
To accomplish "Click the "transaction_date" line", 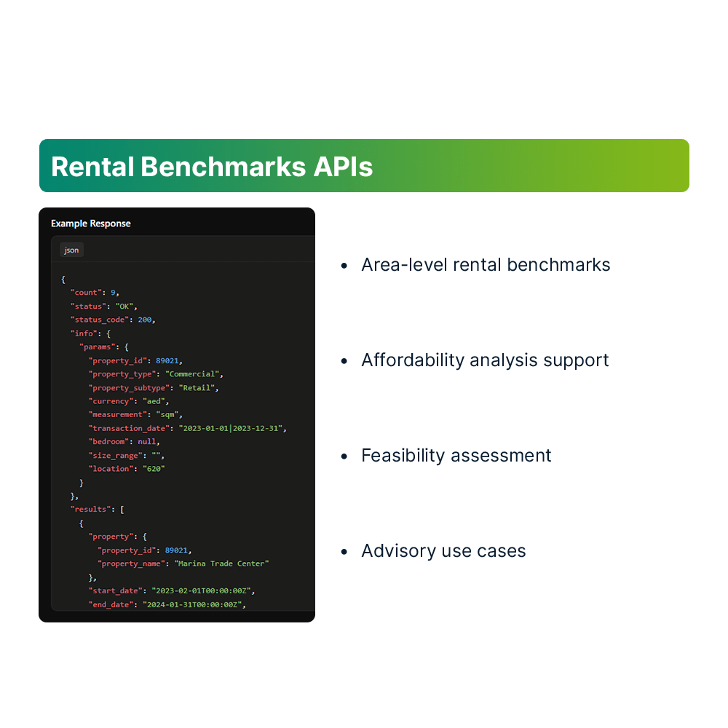I will pos(187,428).
